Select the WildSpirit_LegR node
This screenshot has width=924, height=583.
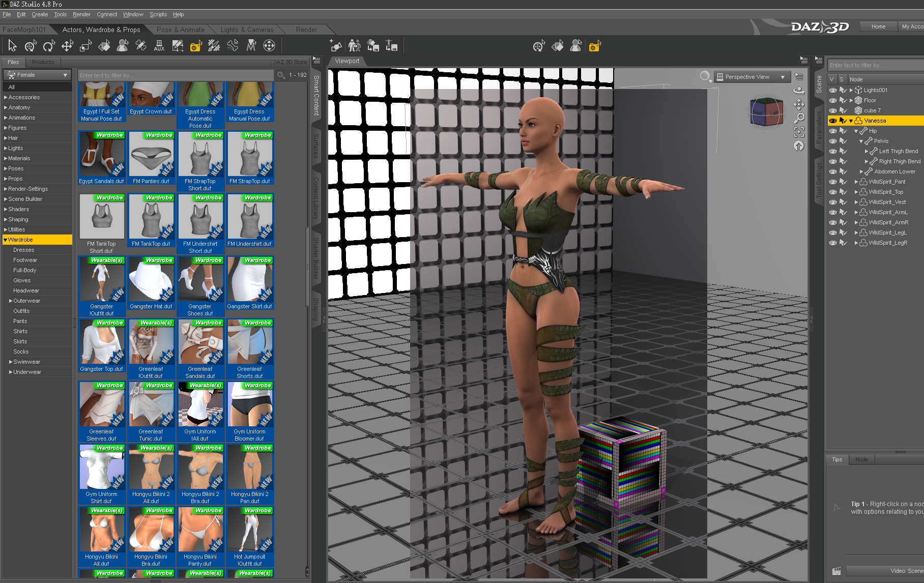click(x=888, y=243)
